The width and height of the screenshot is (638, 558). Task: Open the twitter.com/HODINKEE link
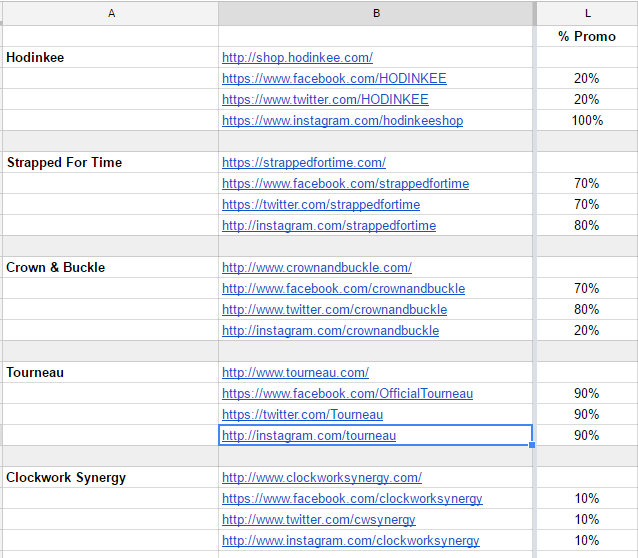pos(325,99)
